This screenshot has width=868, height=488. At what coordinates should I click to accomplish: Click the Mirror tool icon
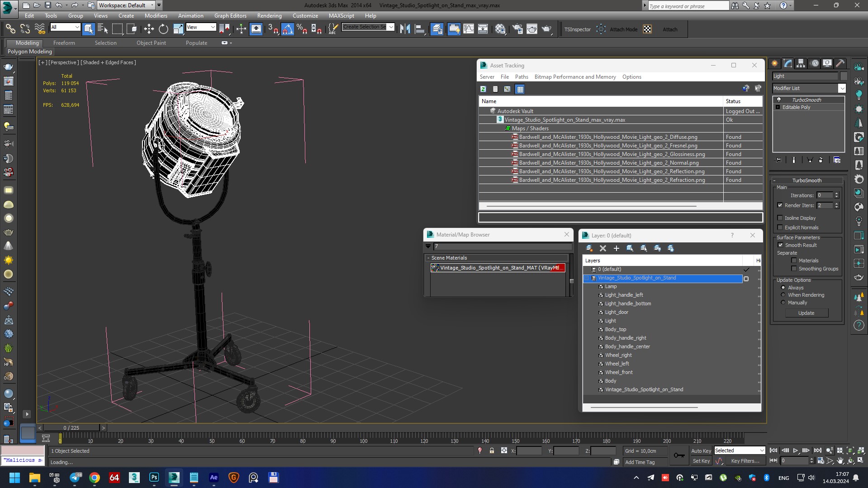tap(405, 29)
